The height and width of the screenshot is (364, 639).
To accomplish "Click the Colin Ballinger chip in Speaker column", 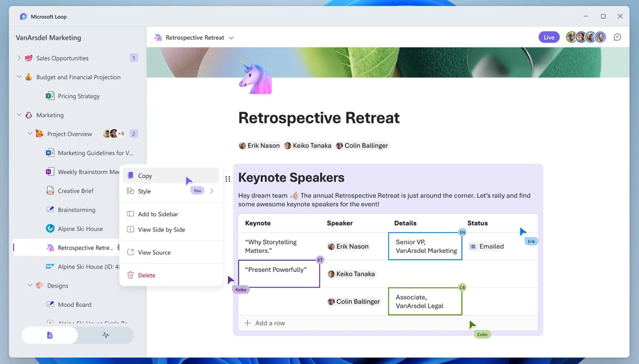I will click(354, 302).
